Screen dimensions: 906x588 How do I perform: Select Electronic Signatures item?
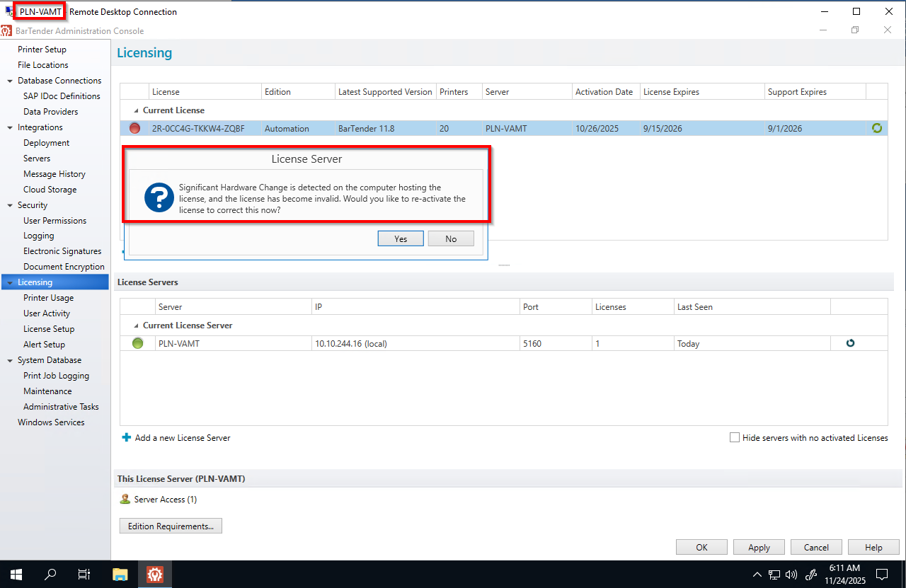pyautogui.click(x=62, y=251)
